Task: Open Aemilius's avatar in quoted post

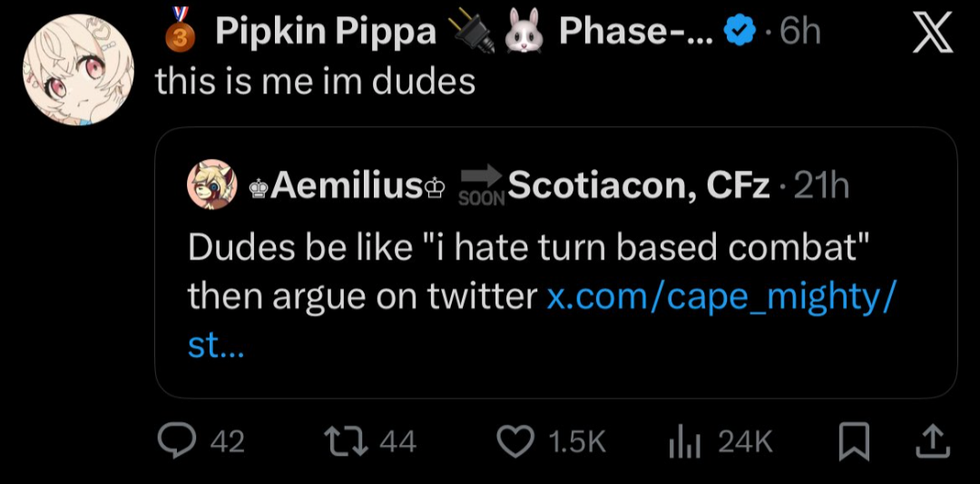Action: (212, 185)
